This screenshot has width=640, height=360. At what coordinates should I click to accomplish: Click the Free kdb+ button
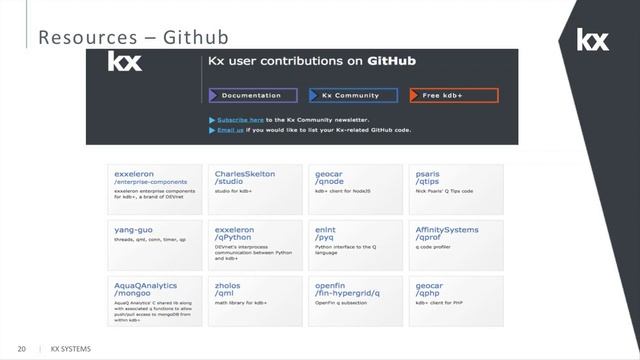click(454, 96)
